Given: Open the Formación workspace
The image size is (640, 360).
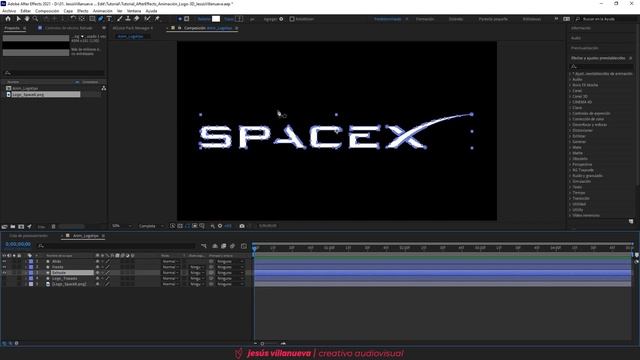Looking at the screenshot, I should point(425,19).
